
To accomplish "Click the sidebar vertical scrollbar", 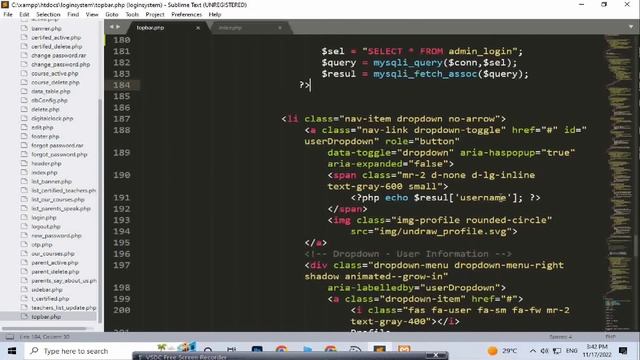I will coord(100,210).
